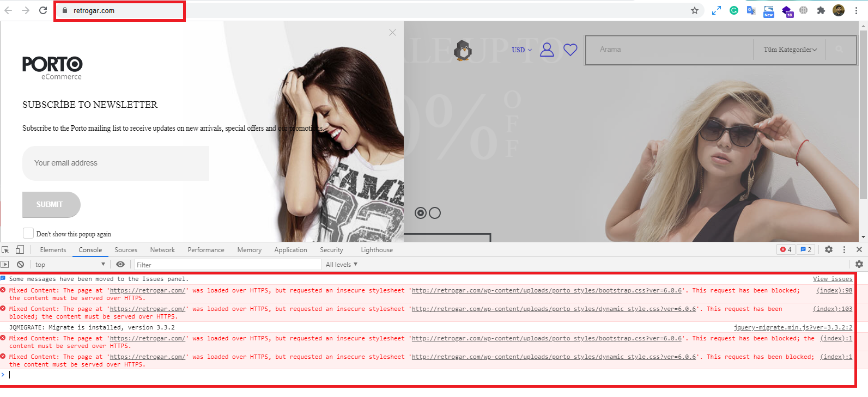
Task: Click the gray globe extension icon
Action: [x=804, y=10]
